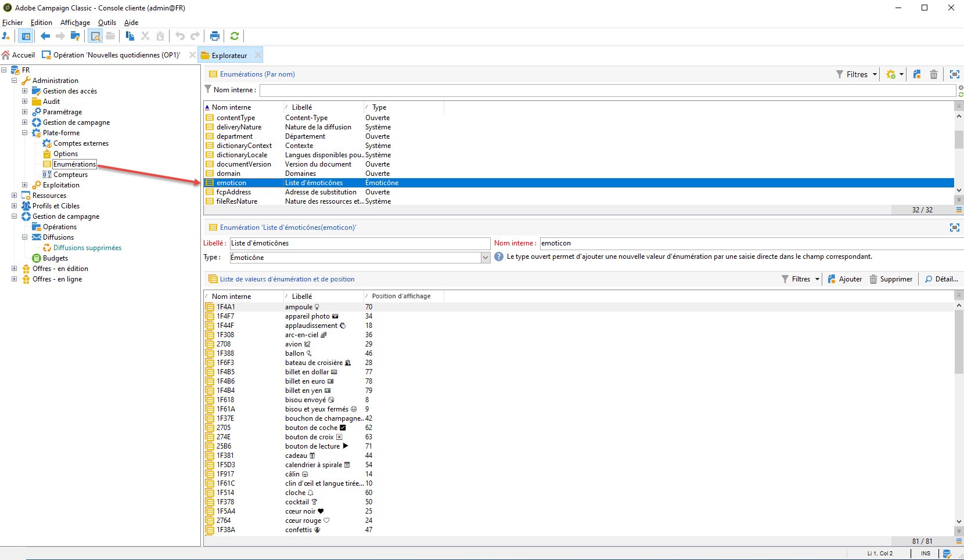The image size is (964, 560).
Task: Switch to Opération 'Nouvelles quotidiennes (OP1)' tab
Action: coord(111,55)
